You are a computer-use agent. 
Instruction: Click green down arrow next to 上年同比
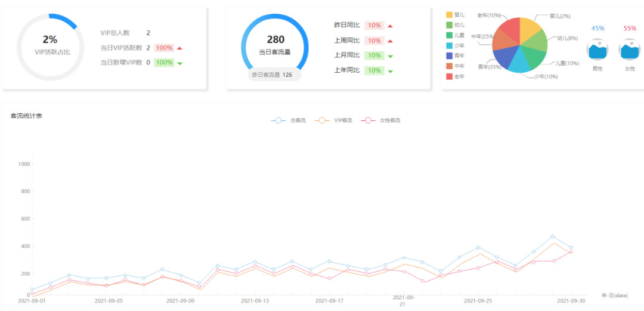click(390, 71)
